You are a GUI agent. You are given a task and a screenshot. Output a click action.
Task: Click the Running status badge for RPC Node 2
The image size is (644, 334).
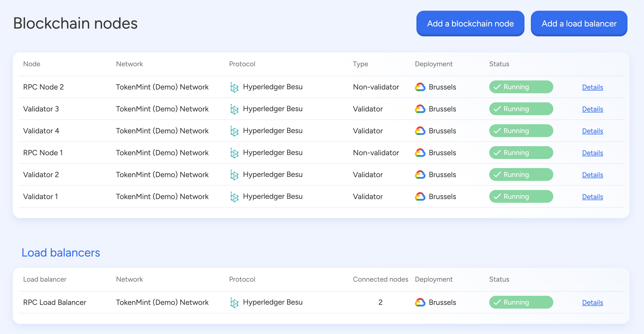point(521,87)
